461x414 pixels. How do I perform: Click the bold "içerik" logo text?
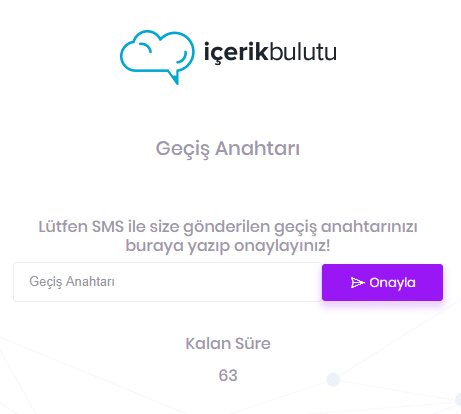tap(236, 52)
